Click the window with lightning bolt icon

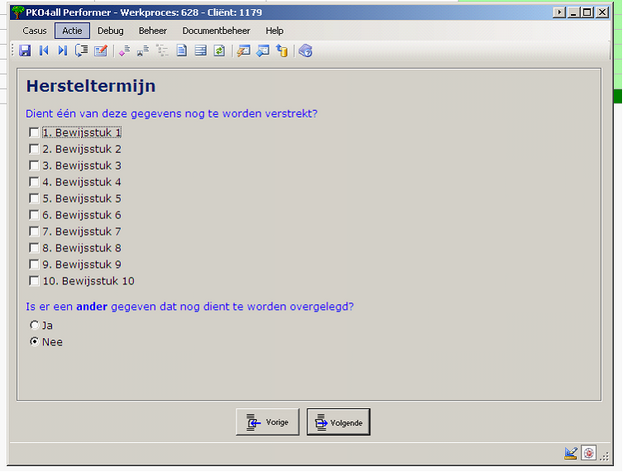[x=244, y=51]
